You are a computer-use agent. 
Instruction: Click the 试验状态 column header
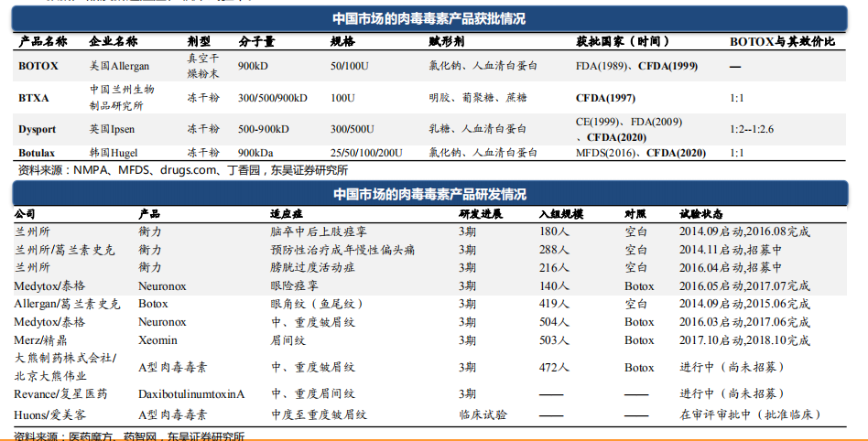point(700,213)
